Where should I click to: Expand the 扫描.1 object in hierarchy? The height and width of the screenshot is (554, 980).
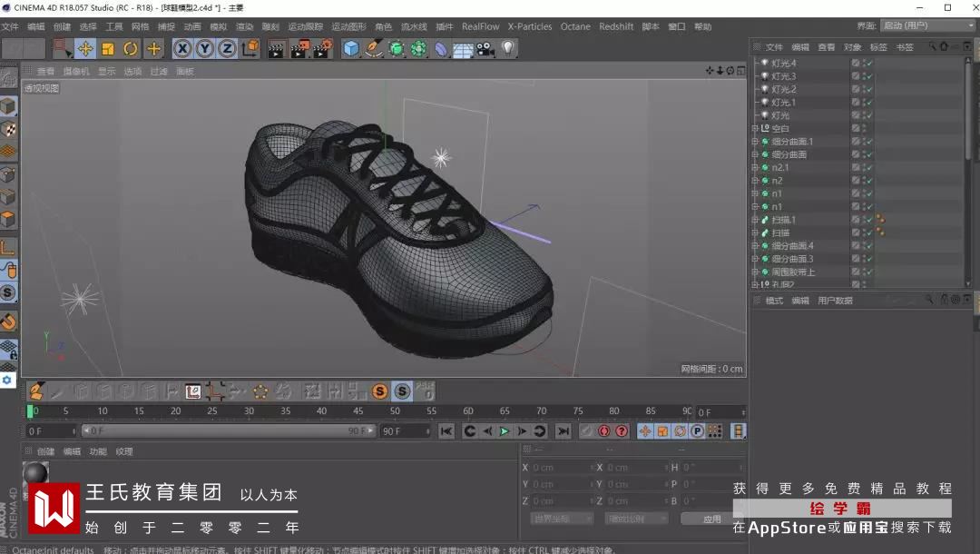(754, 220)
